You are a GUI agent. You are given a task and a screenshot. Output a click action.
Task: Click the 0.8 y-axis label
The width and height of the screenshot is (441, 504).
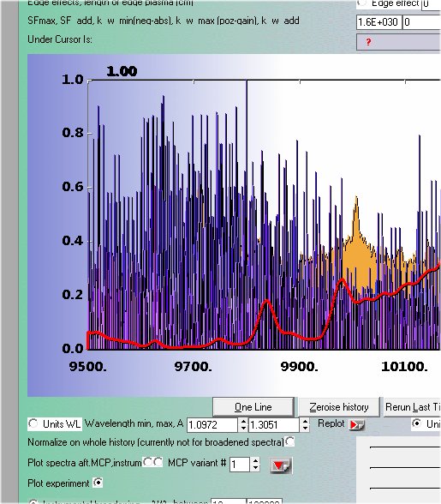tap(72, 132)
